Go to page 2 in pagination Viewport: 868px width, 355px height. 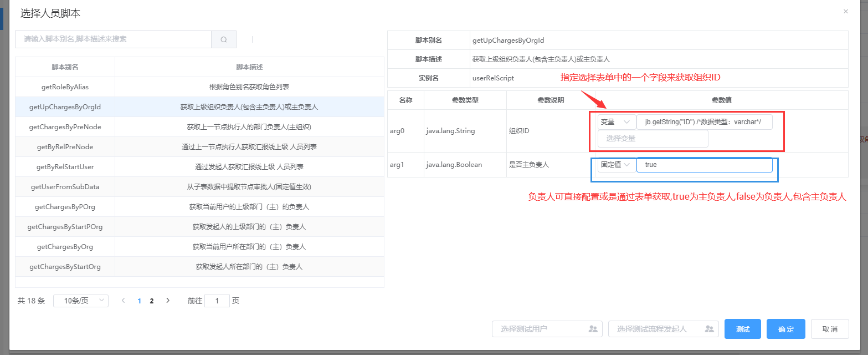tap(152, 301)
